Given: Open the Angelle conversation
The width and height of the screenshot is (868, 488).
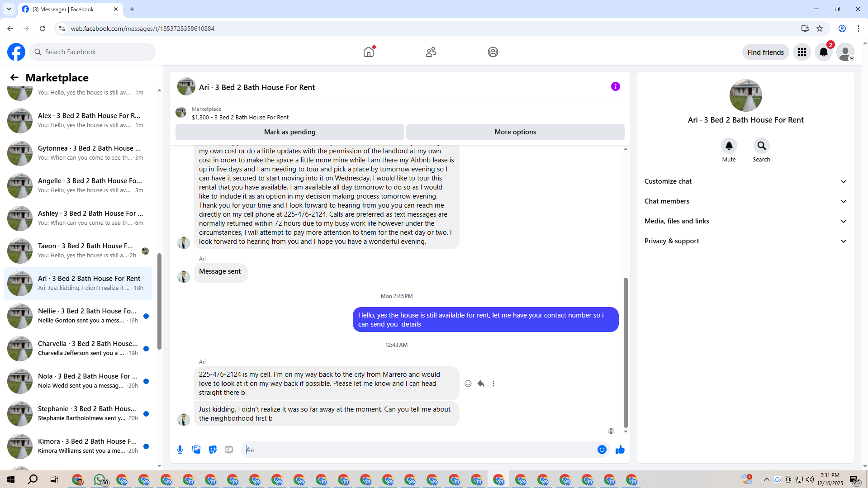Looking at the screenshot, I should [78, 185].
